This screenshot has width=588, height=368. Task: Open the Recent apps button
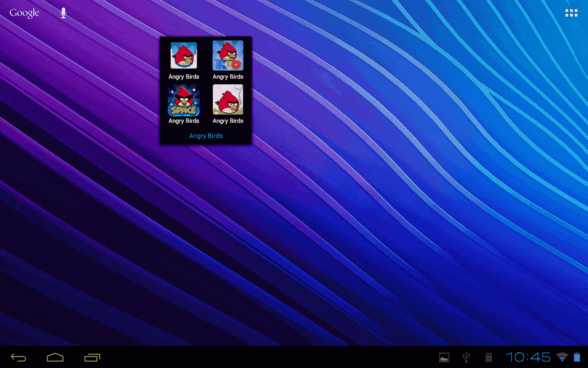click(92, 357)
